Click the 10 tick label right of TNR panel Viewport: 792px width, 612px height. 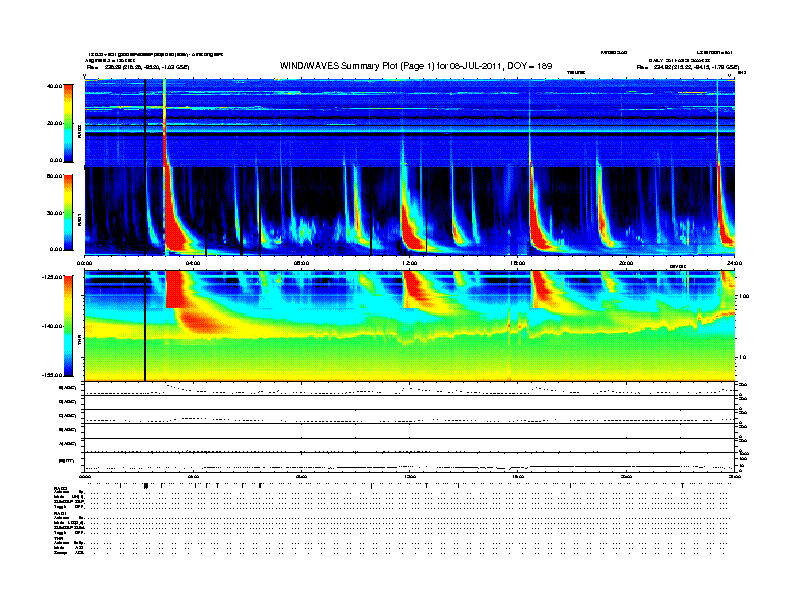tap(742, 358)
